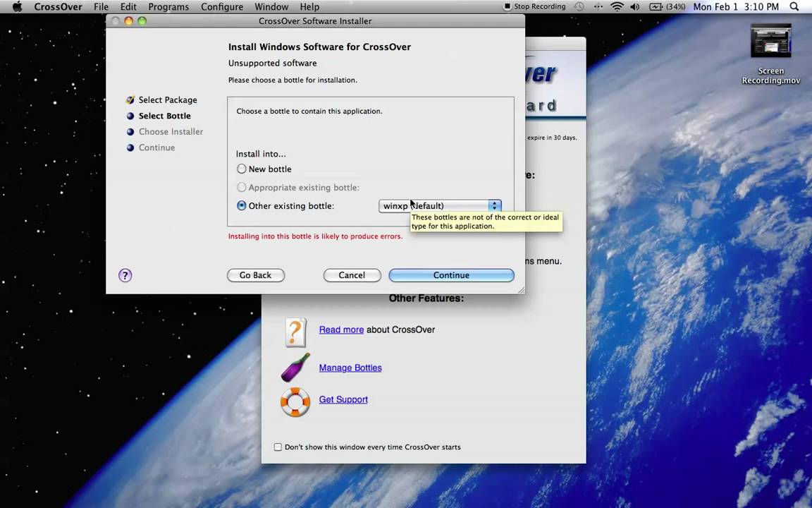Viewport: 812px width, 508px height.
Task: Open Spotlight search magnifier
Action: point(794,7)
